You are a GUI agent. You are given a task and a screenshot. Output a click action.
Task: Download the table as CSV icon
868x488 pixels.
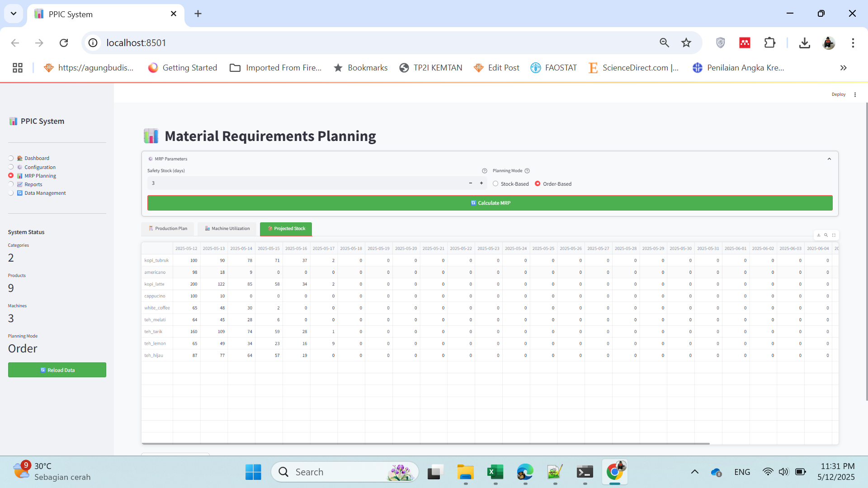819,235
